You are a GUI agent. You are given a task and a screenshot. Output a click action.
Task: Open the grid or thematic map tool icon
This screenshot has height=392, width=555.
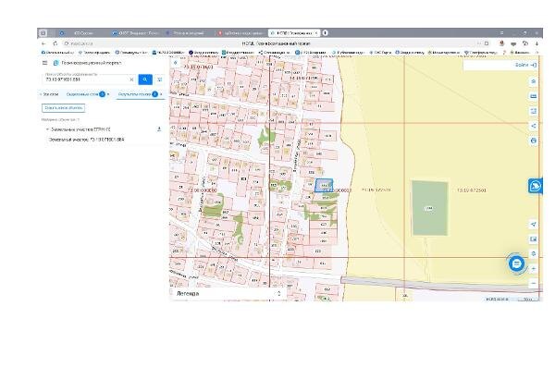point(534,111)
